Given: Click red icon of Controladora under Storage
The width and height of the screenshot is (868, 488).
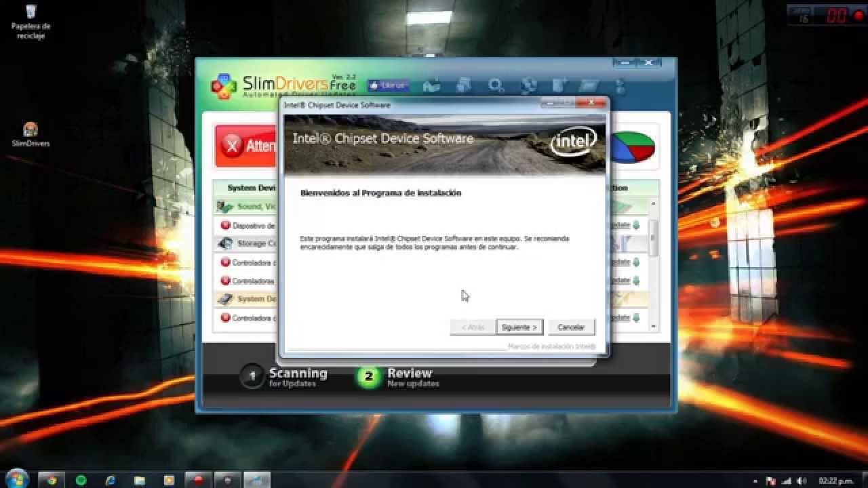Looking at the screenshot, I should click(225, 262).
